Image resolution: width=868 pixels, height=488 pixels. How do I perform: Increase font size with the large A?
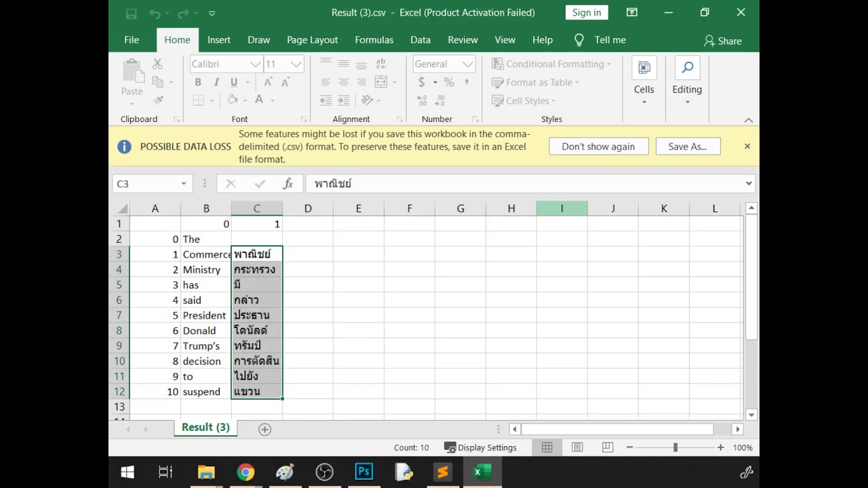pyautogui.click(x=268, y=82)
